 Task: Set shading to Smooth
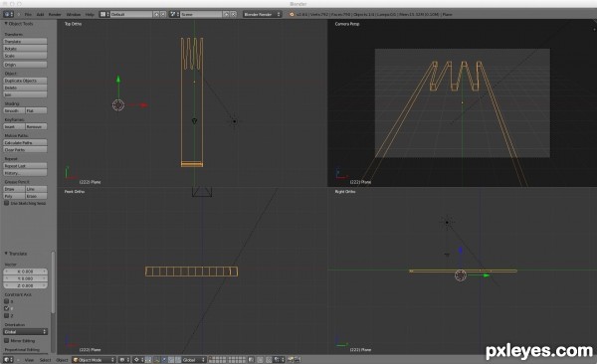[x=14, y=110]
